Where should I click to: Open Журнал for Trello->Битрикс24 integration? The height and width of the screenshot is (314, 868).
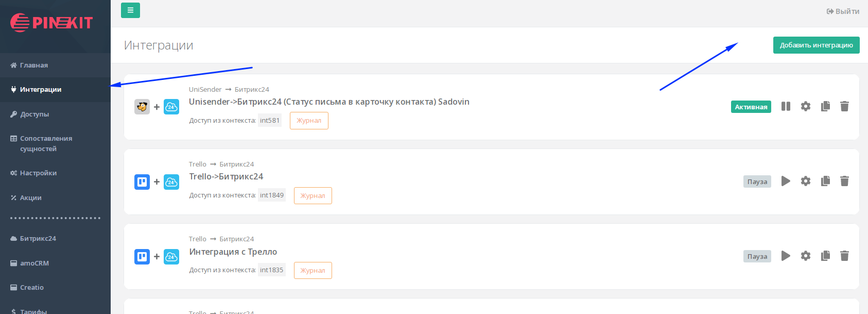point(313,195)
